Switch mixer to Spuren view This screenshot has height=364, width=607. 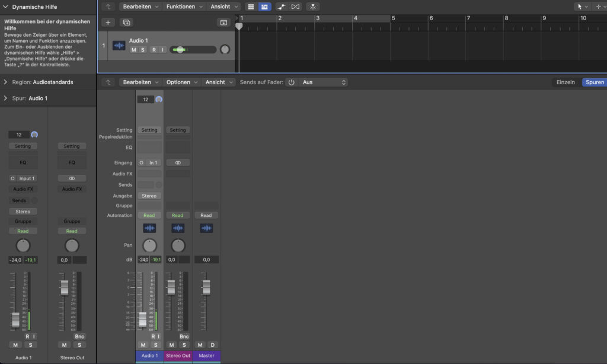(x=595, y=82)
